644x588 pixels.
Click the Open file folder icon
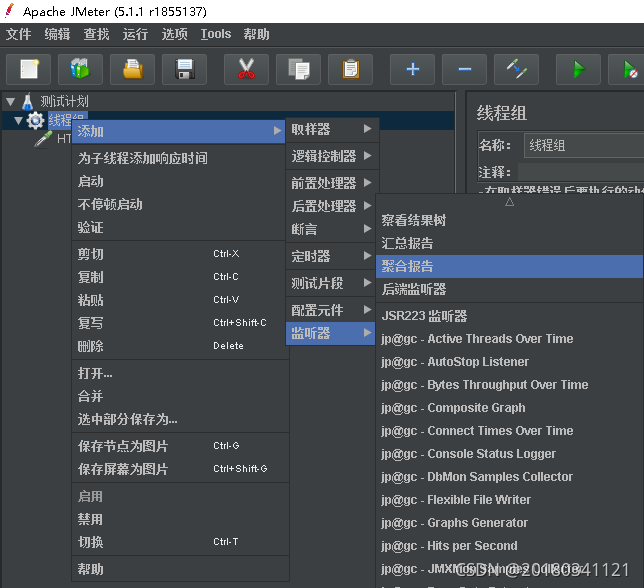pos(133,69)
